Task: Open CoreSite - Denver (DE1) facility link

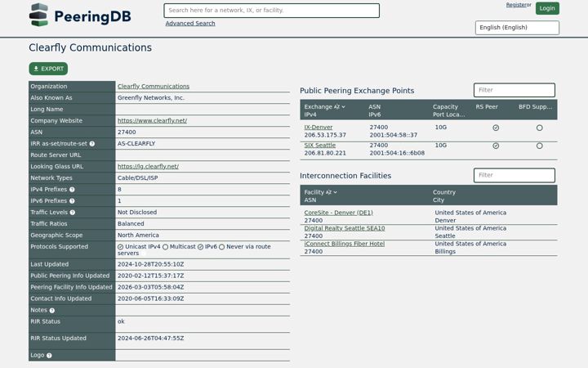Action: [x=339, y=213]
